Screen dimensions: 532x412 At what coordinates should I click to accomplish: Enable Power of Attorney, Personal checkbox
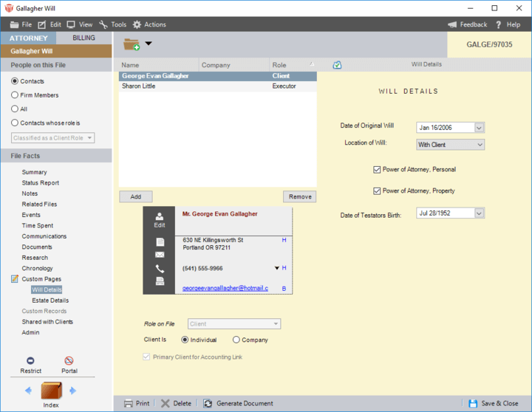click(x=378, y=170)
